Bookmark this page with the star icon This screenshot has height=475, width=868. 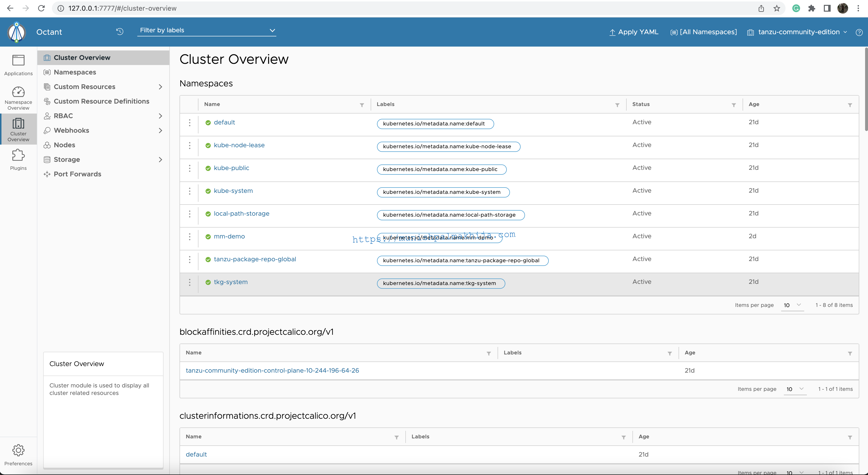[x=777, y=8]
